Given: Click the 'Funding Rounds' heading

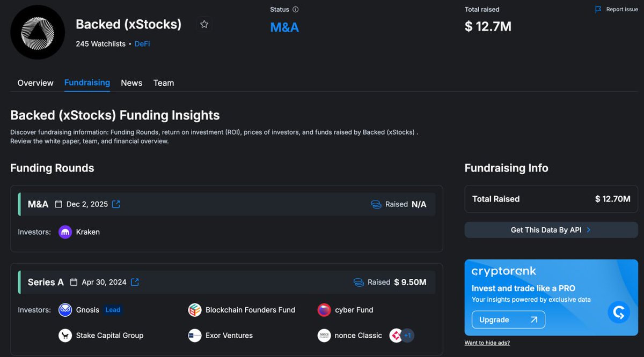Looking at the screenshot, I should coord(52,168).
